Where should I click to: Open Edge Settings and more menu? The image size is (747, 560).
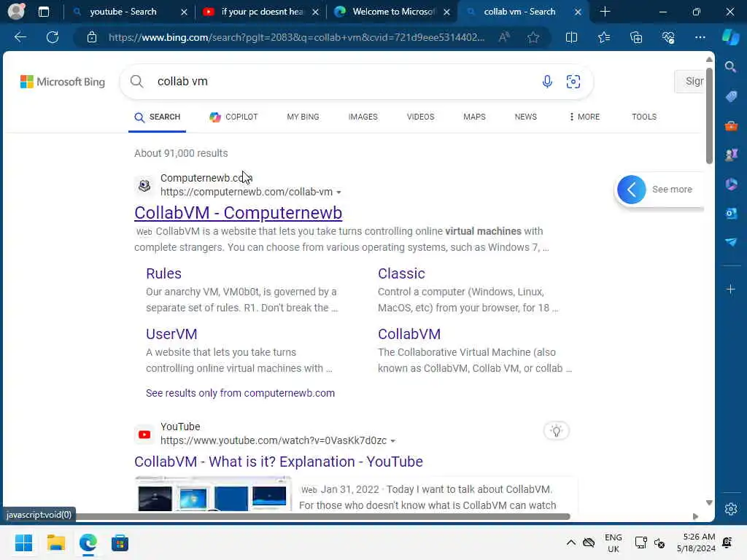click(x=700, y=37)
